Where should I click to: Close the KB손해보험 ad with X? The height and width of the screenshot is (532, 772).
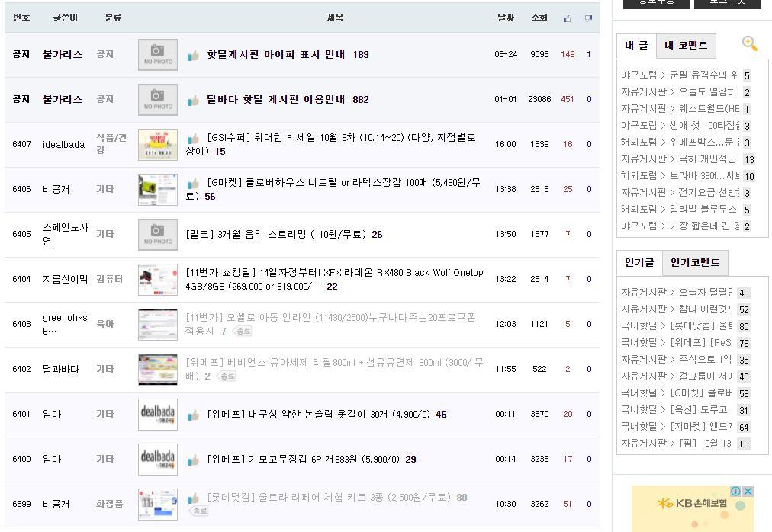pos(748,492)
